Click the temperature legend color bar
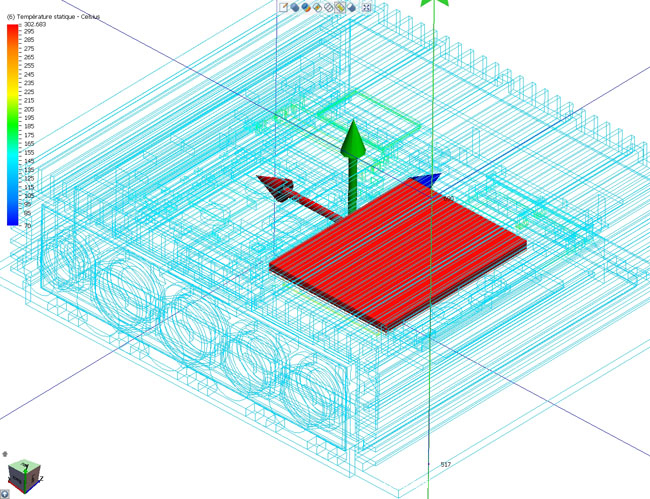 point(13,125)
